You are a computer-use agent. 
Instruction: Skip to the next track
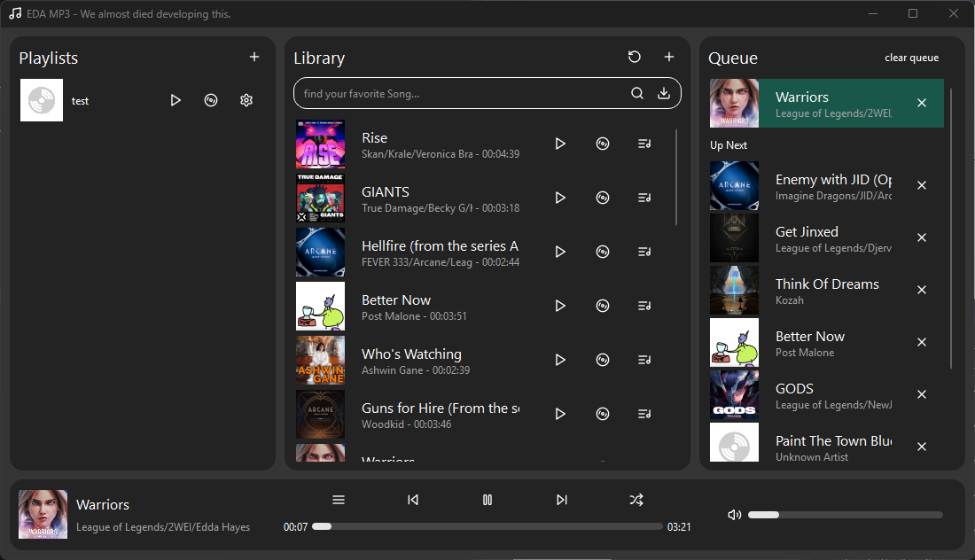[x=562, y=500]
